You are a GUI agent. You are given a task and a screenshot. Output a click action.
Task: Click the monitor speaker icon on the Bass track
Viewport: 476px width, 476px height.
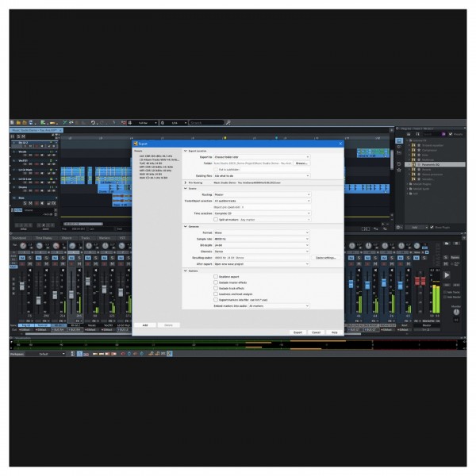(x=42, y=203)
